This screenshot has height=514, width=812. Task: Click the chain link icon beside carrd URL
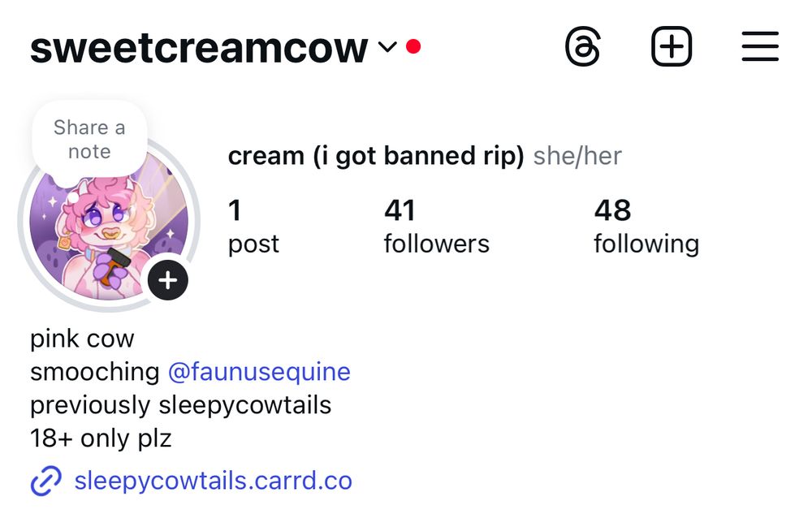[45, 481]
